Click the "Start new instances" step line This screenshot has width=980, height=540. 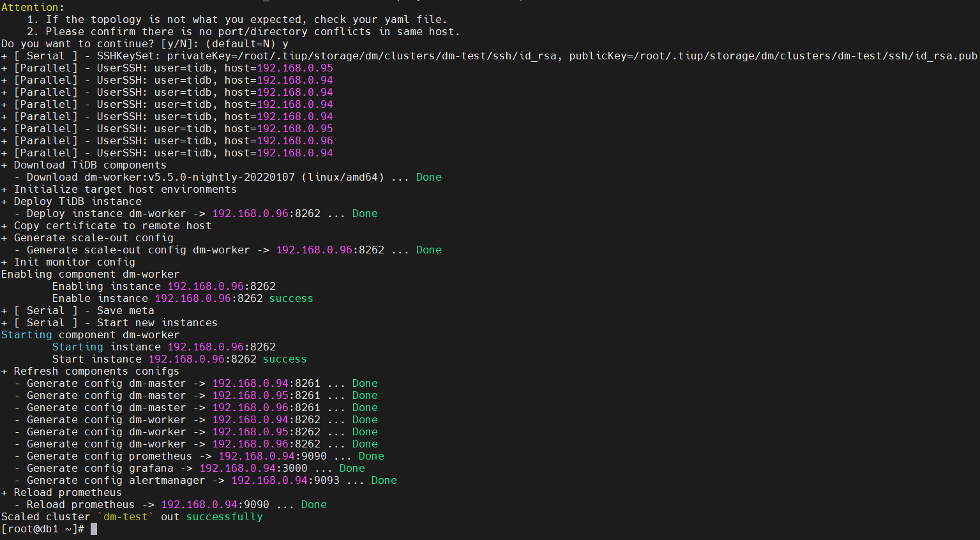point(109,323)
